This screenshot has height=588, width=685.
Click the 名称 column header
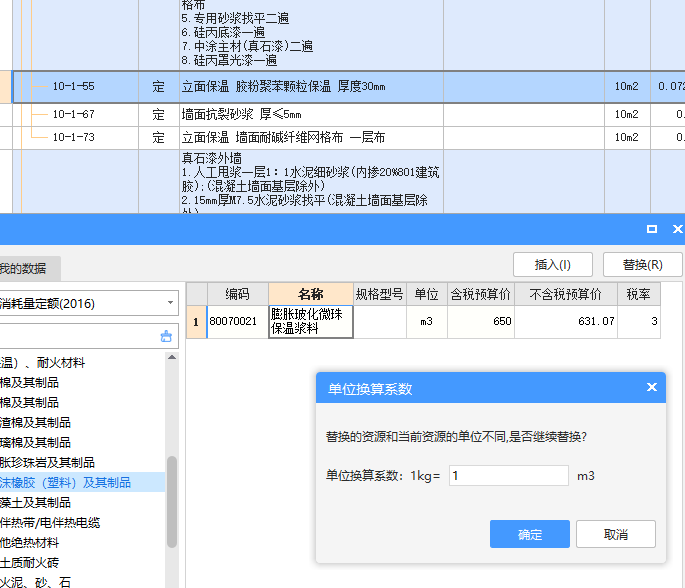311,294
